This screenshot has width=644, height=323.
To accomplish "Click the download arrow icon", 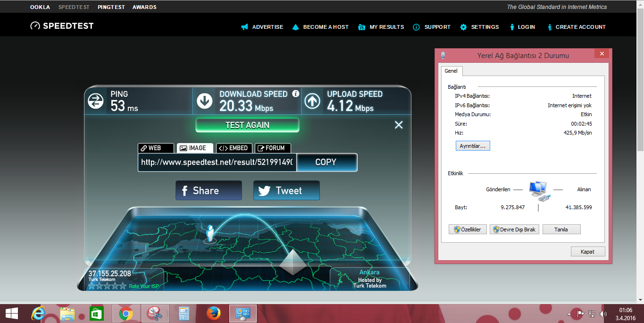I will tap(204, 101).
